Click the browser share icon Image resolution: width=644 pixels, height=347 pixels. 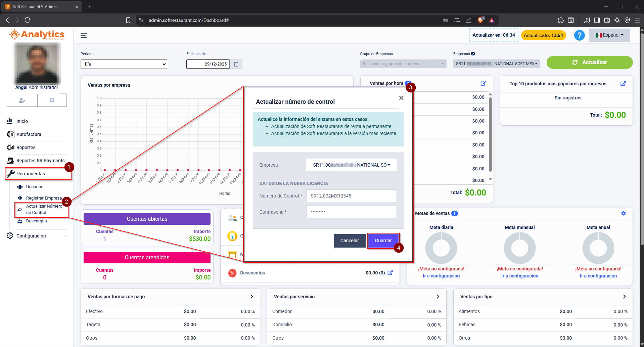tap(468, 20)
